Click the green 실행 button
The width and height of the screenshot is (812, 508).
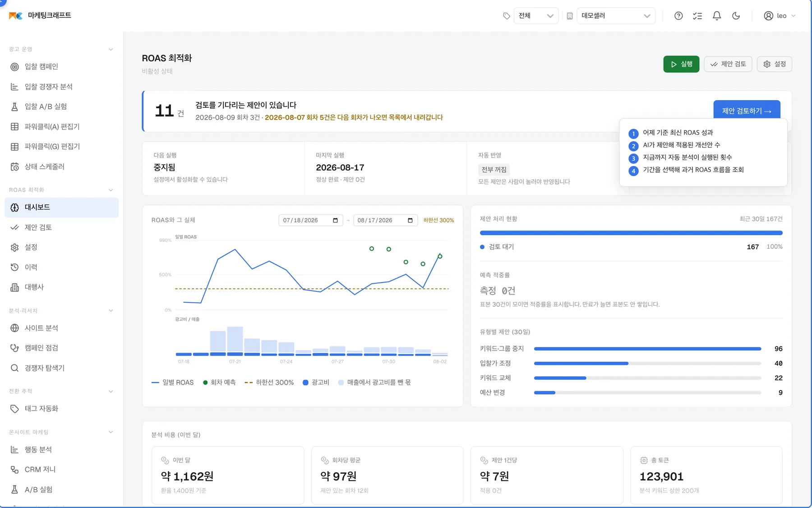681,64
